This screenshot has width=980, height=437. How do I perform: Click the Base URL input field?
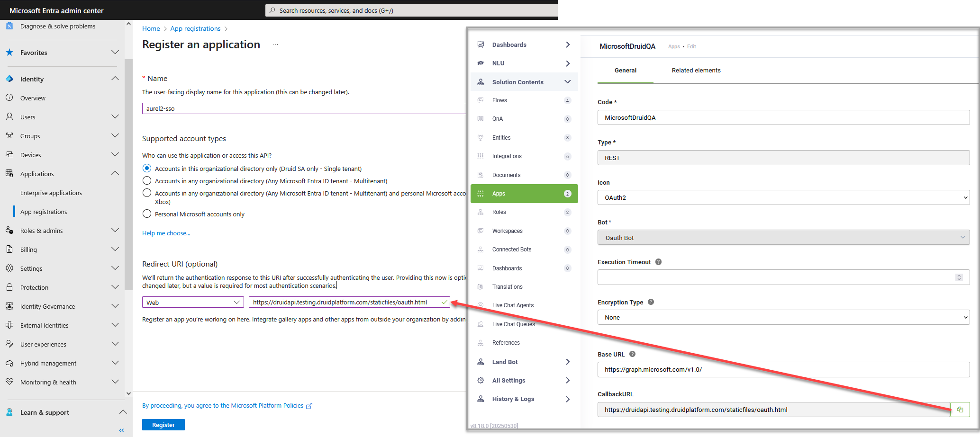(x=783, y=369)
